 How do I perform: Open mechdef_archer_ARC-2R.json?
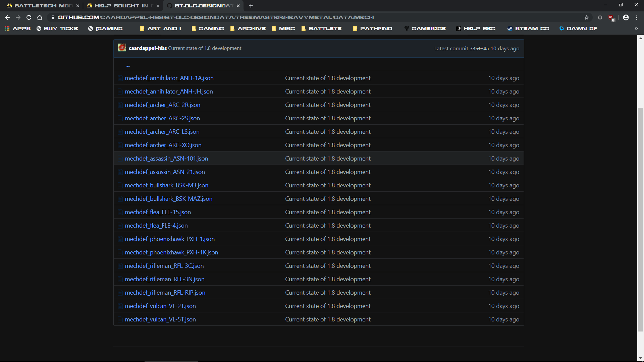tap(163, 105)
